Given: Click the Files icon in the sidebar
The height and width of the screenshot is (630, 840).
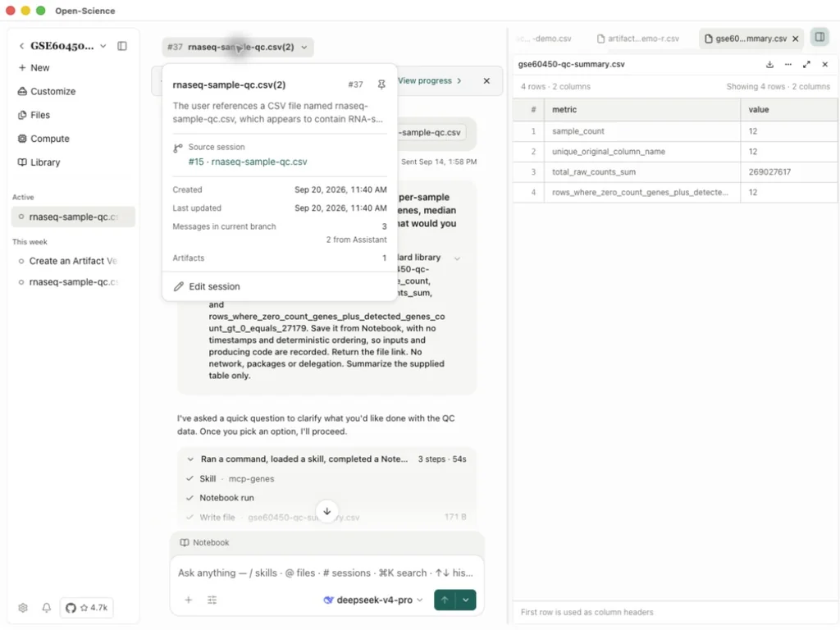Looking at the screenshot, I should pos(22,115).
